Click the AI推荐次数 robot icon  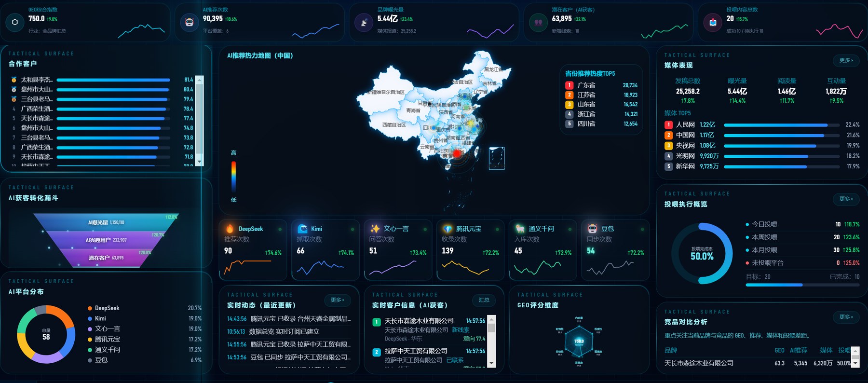click(x=189, y=22)
